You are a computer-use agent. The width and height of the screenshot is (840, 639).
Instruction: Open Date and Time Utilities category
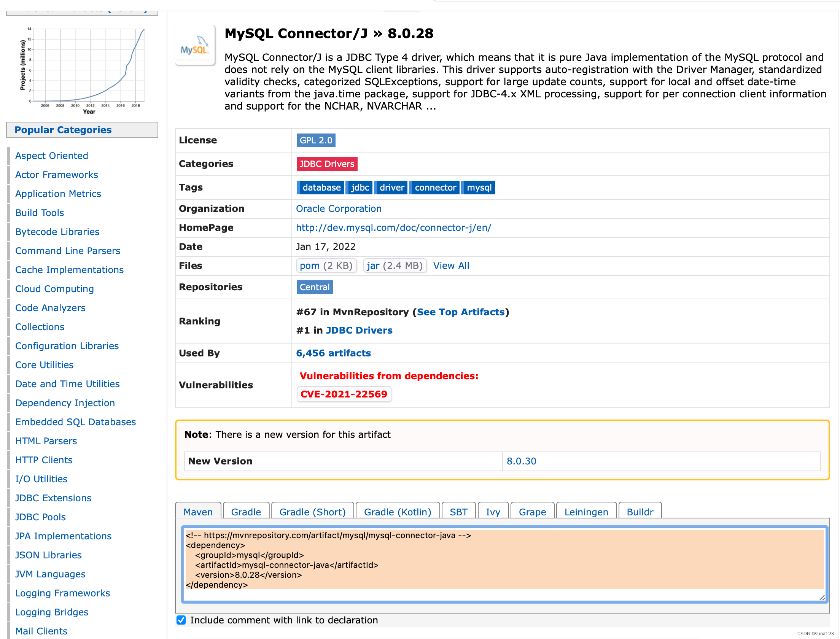point(67,384)
